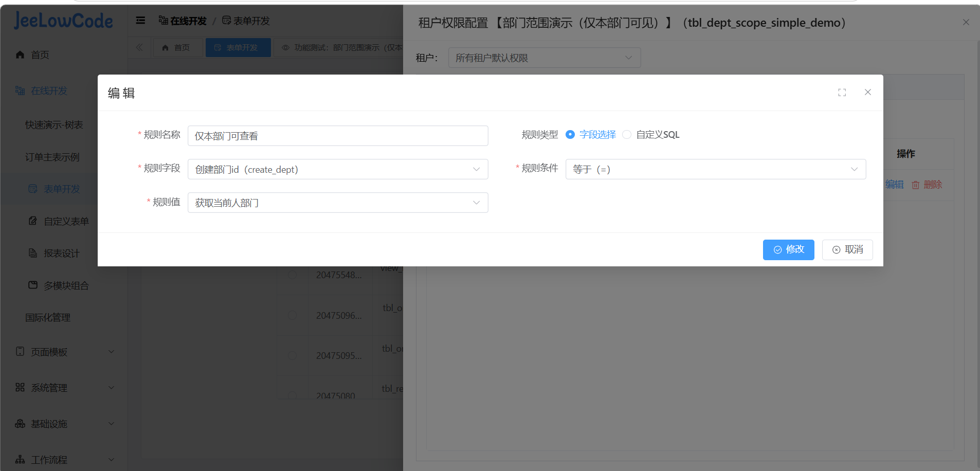Screen dimensions: 980x471
Task: Click the 自定义表单 sidebar icon
Action: tap(33, 221)
